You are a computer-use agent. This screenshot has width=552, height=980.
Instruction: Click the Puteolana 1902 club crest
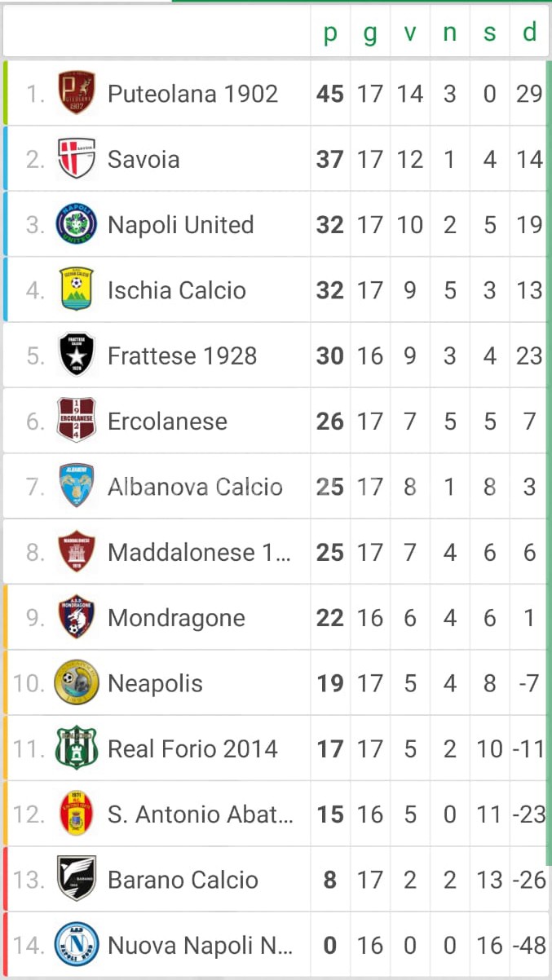pyautogui.click(x=77, y=93)
